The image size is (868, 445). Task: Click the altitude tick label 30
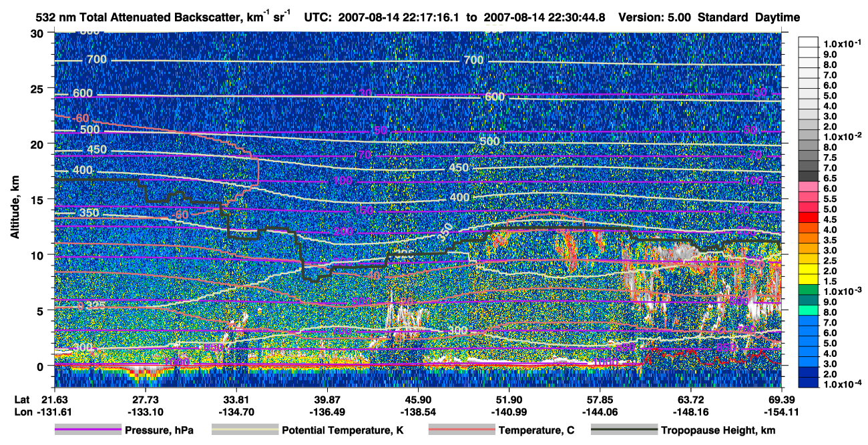[x=38, y=33]
